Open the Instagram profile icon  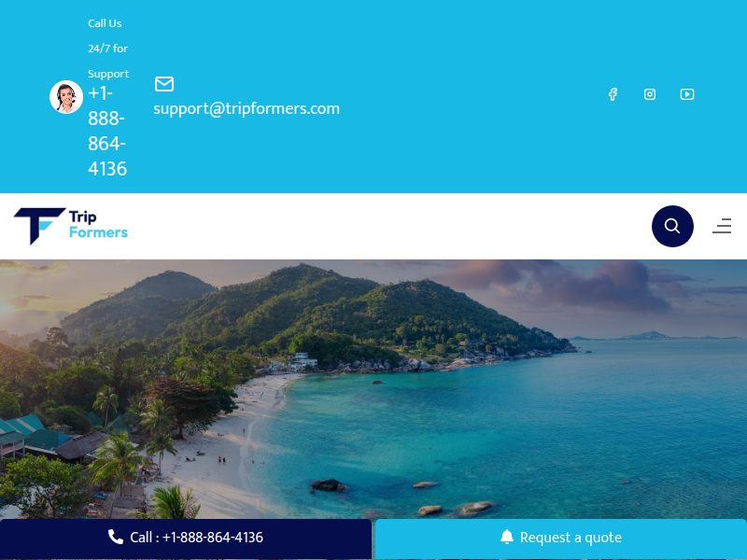[650, 94]
